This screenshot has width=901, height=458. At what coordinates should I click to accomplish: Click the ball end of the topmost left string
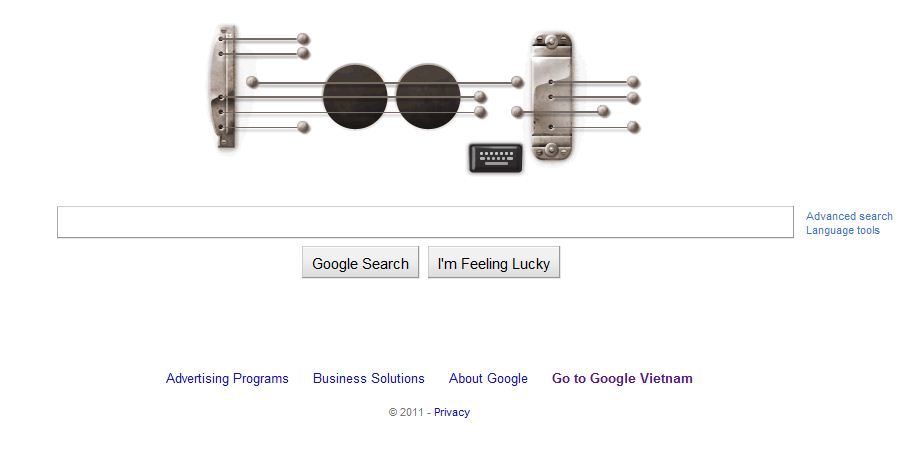pyautogui.click(x=304, y=40)
